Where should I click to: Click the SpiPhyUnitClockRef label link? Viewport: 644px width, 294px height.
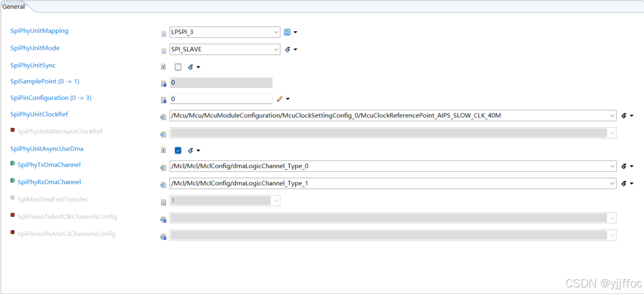tap(39, 114)
